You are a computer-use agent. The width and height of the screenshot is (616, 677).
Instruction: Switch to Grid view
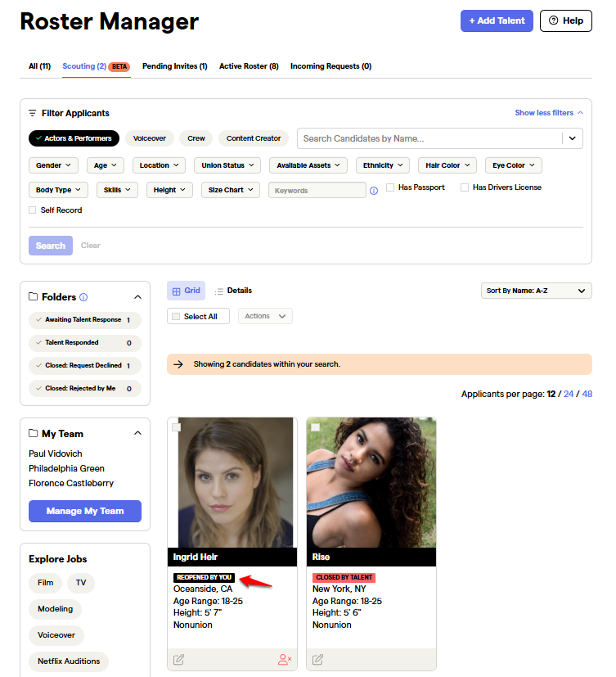pyautogui.click(x=186, y=291)
